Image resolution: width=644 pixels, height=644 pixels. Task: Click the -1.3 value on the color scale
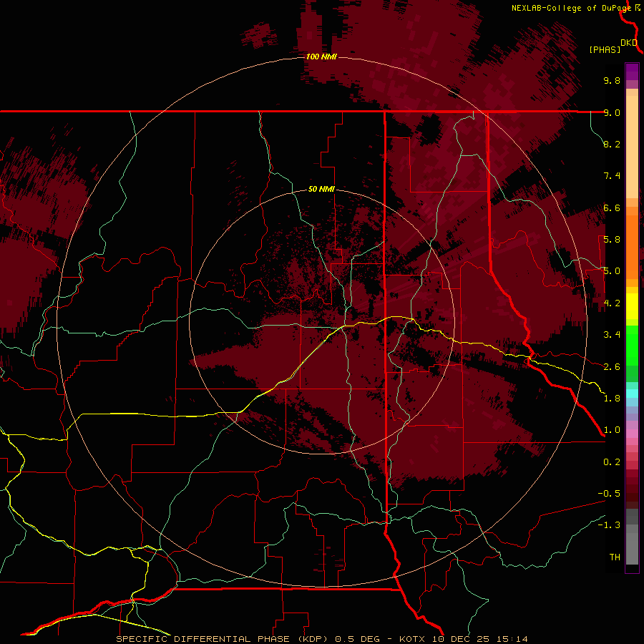(609, 525)
